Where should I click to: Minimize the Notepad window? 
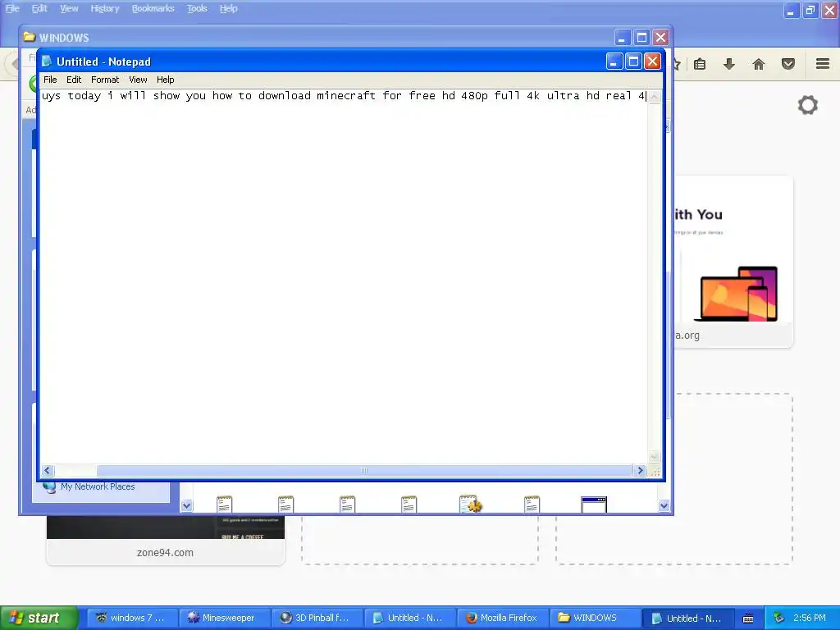[614, 61]
